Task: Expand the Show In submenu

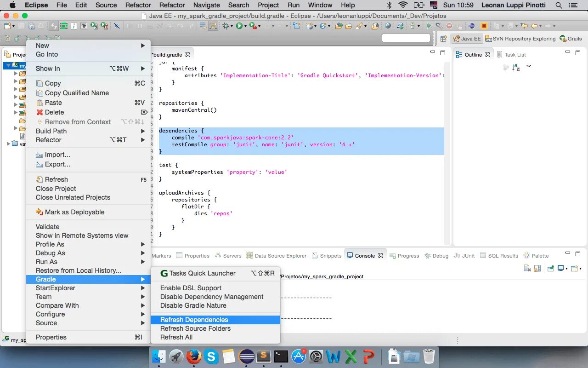Action: click(x=88, y=69)
